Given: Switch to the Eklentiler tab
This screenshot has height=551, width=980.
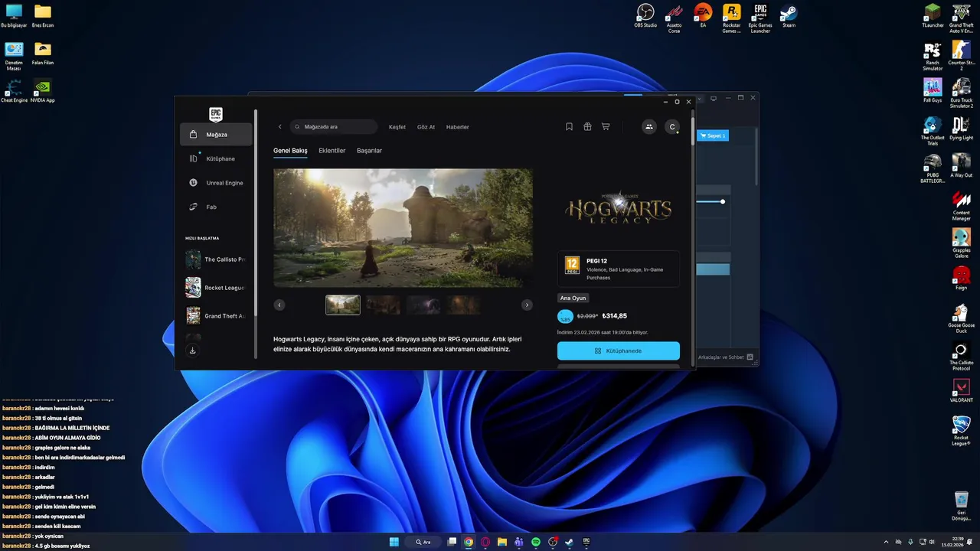Looking at the screenshot, I should [332, 151].
